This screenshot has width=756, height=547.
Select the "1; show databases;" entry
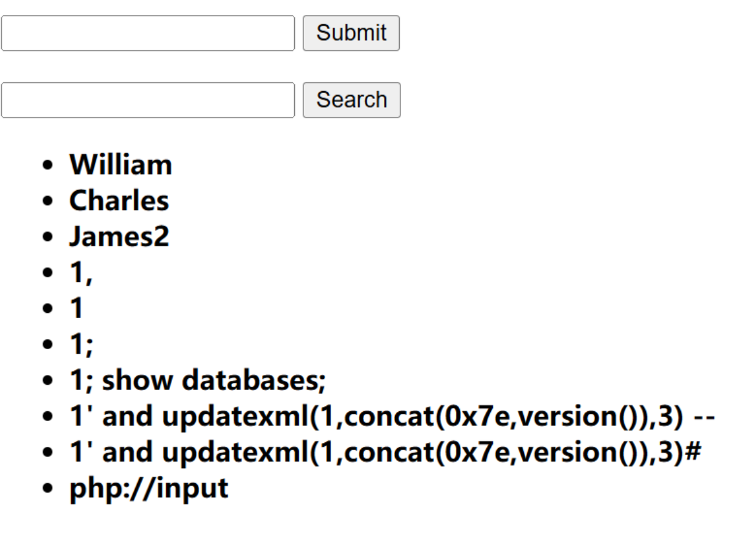[x=197, y=380]
